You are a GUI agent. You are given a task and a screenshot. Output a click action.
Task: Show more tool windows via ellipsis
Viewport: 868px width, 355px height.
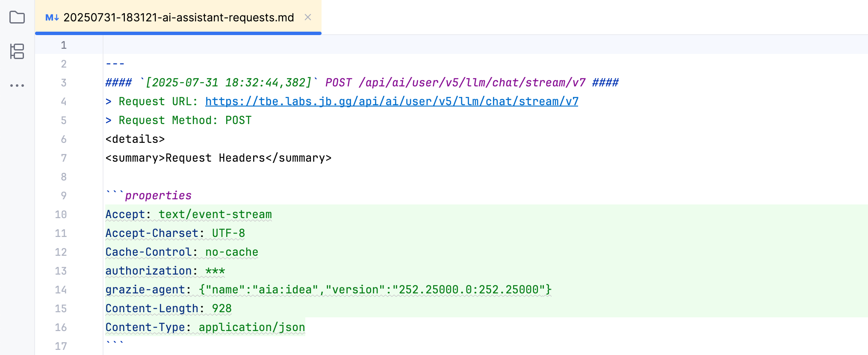(17, 86)
